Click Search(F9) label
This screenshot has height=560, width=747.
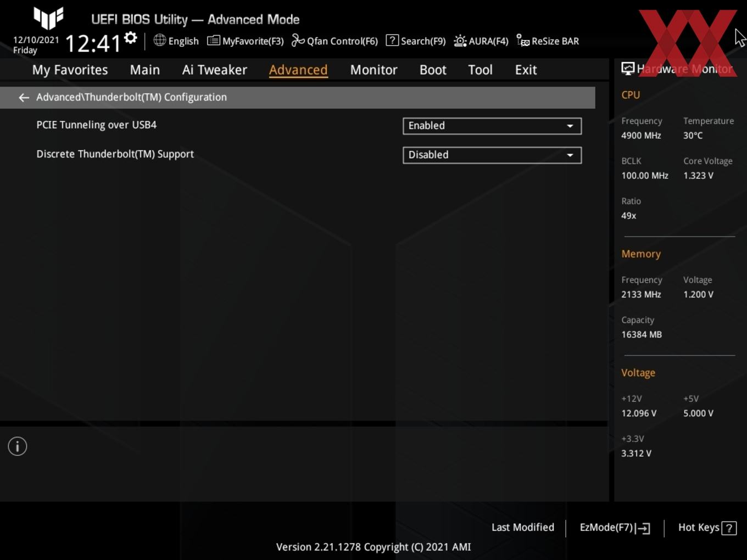pyautogui.click(x=423, y=41)
